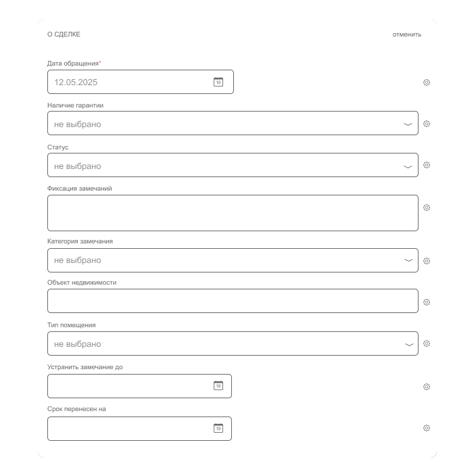Open gear settings for Объект недвижимости
Screen dimensions: 476x476
(427, 303)
